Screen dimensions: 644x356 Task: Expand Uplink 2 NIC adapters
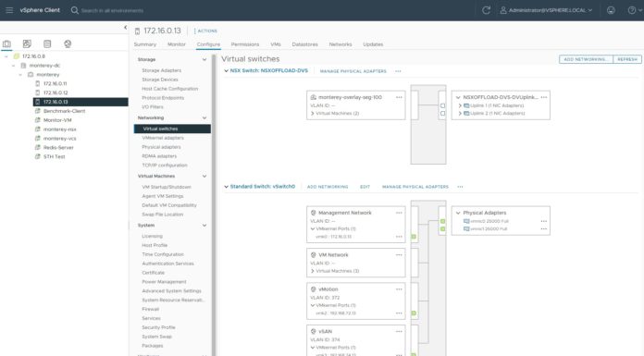coord(460,114)
